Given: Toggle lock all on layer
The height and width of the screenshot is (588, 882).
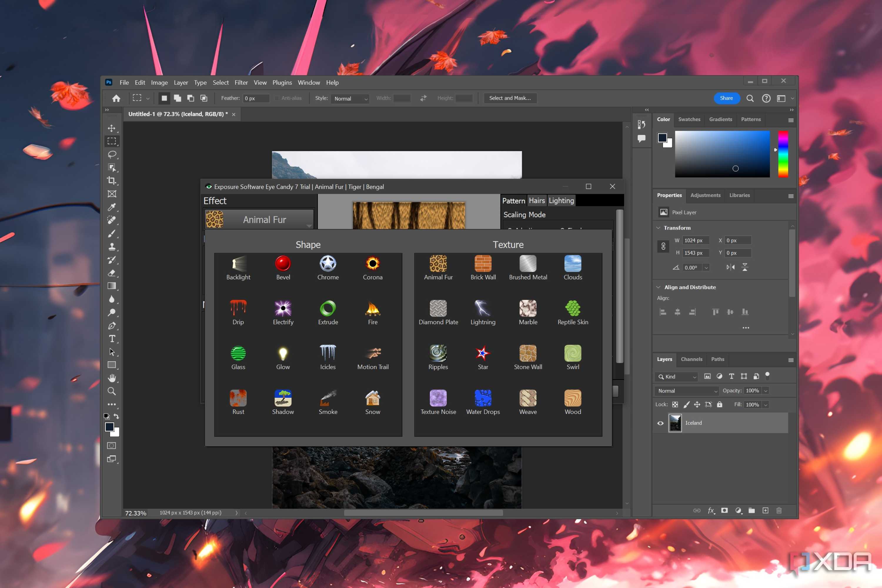Looking at the screenshot, I should tap(720, 405).
